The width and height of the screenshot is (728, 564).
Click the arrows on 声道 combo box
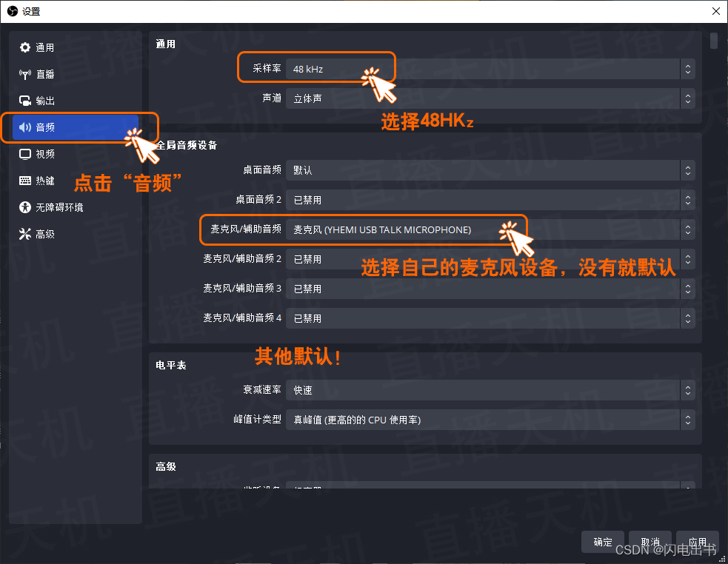[x=687, y=98]
